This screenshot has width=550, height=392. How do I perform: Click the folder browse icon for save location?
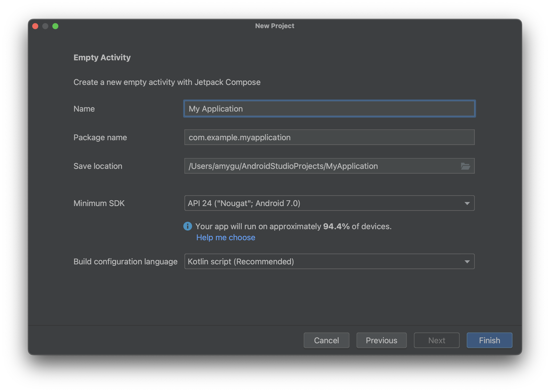[x=465, y=165]
